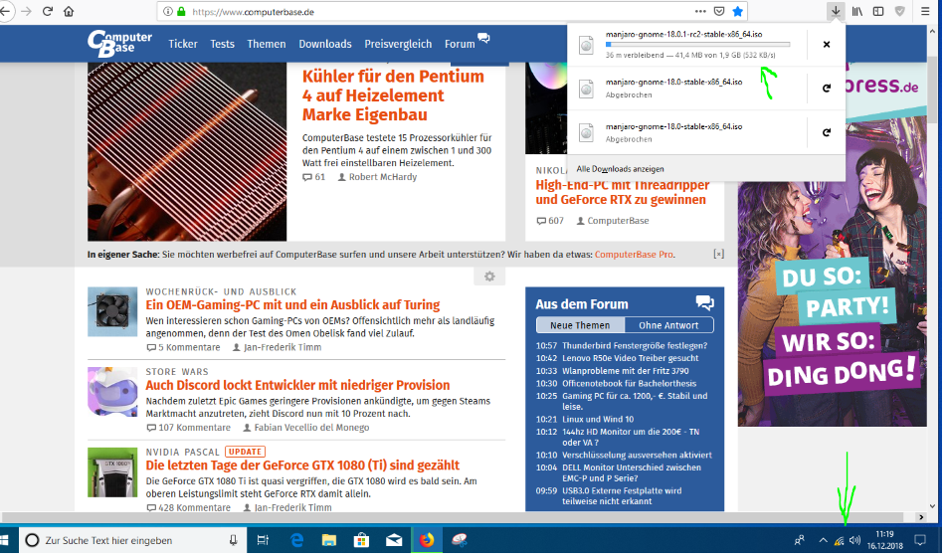The height and width of the screenshot is (560, 946).
Task: Open Robert McHardy author link
Action: point(377,177)
